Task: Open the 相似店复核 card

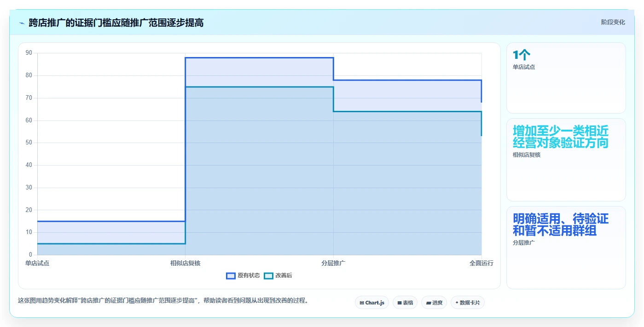Action: click(566, 160)
